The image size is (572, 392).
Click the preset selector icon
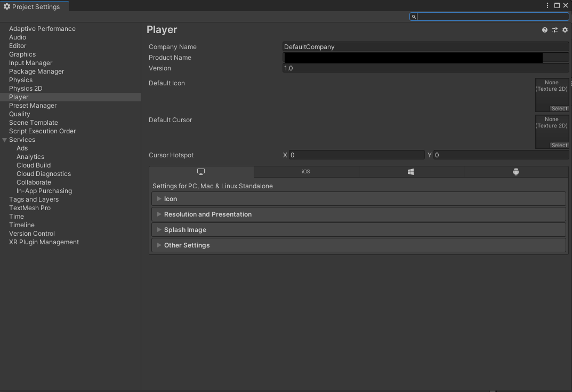(554, 30)
